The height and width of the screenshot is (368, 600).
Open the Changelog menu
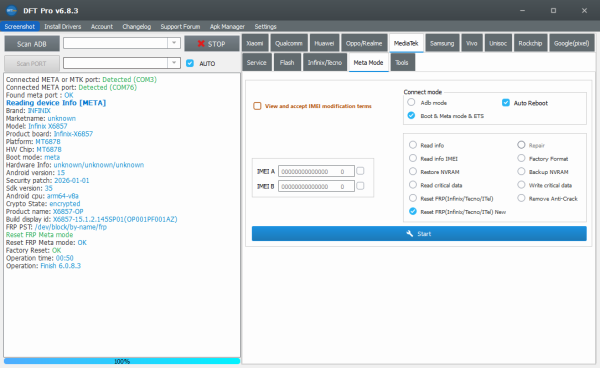coord(137,26)
